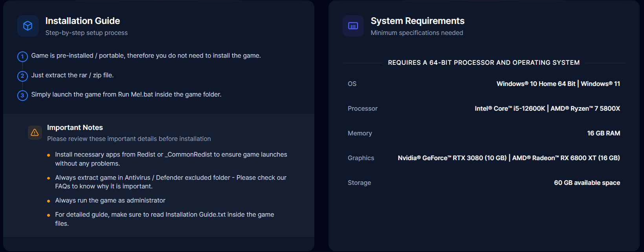Screen dimensions: 644x252
Task: Click the Installation Guide.txt detailed guide note
Action: (165, 219)
